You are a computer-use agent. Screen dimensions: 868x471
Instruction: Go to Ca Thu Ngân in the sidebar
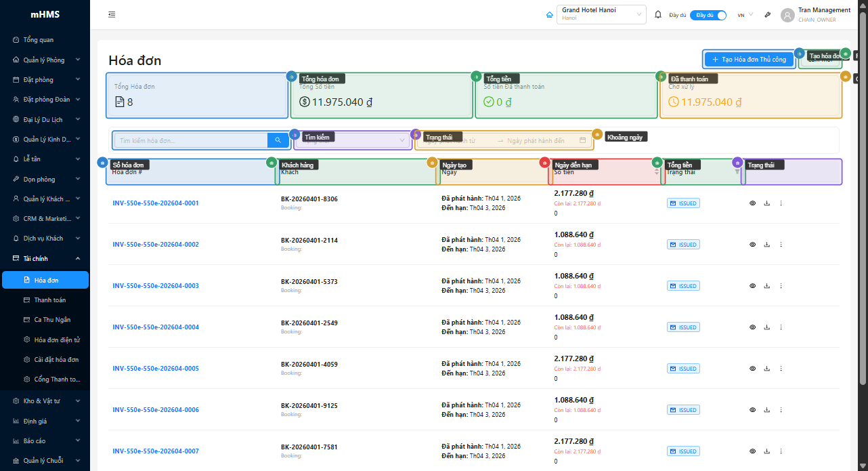click(x=52, y=319)
